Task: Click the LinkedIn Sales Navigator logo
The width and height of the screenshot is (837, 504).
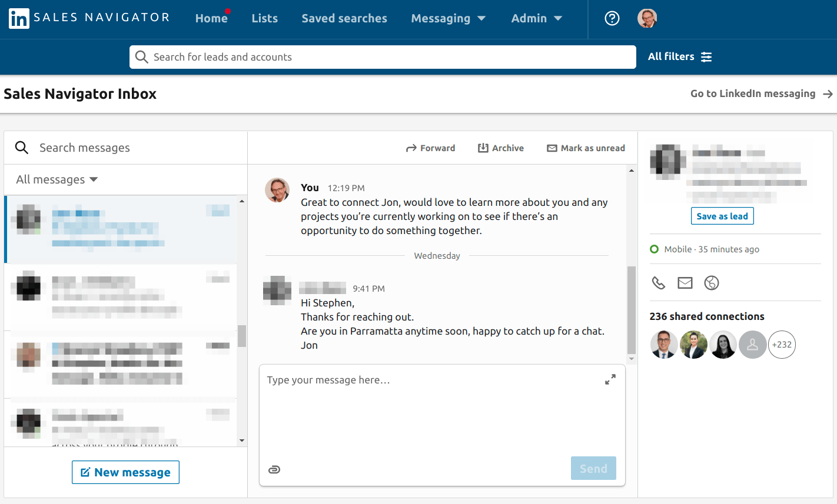Action: pos(89,18)
